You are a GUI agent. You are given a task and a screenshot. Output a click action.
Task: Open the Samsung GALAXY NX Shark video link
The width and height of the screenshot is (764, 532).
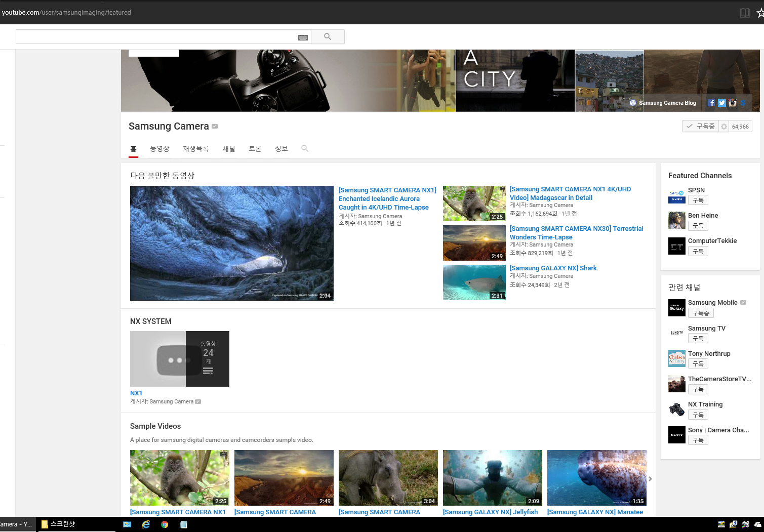click(x=553, y=268)
